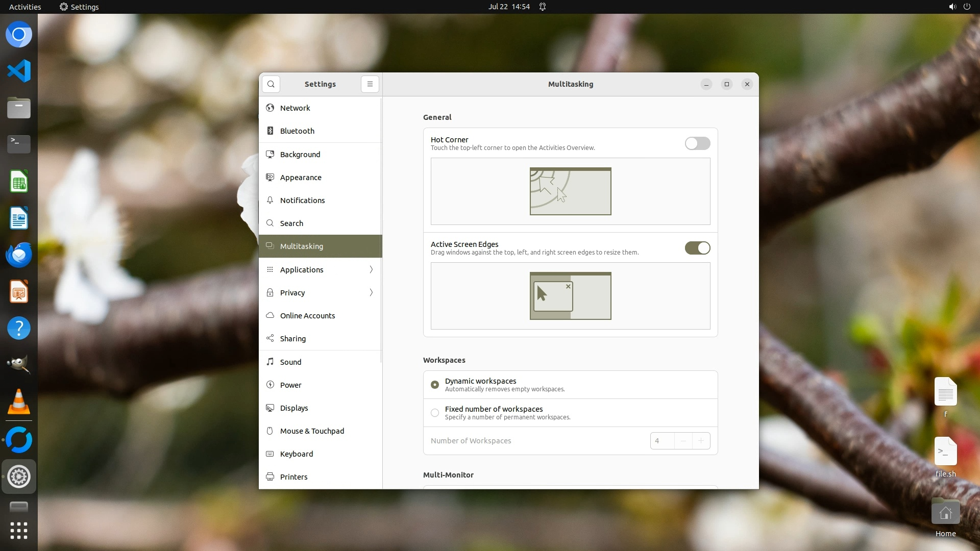
Task: Disable the Active Screen Edges switch
Action: coord(697,248)
